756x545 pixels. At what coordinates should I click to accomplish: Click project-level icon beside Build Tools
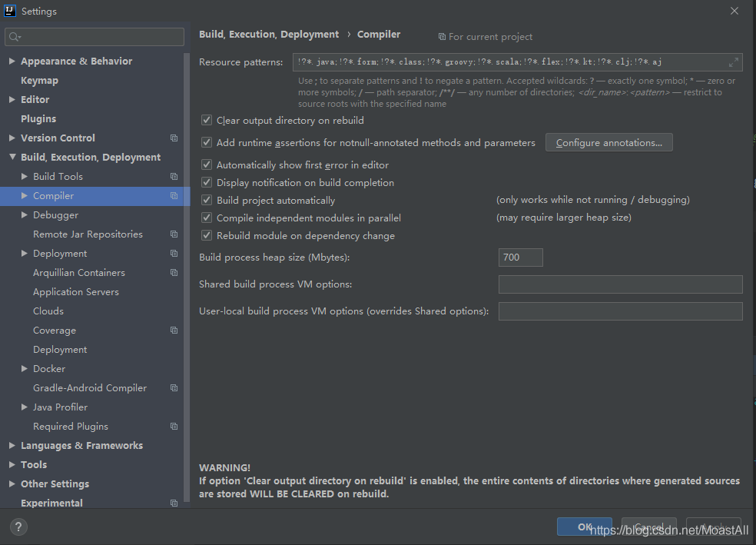coord(174,177)
